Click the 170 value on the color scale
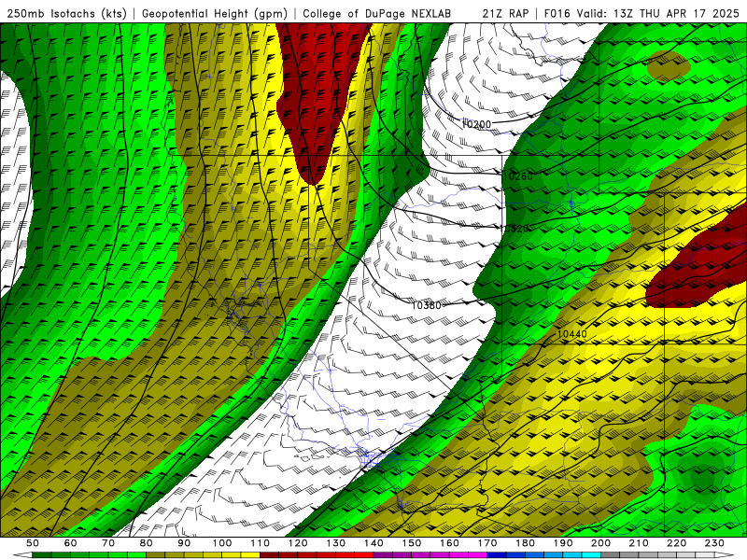 pyautogui.click(x=486, y=543)
